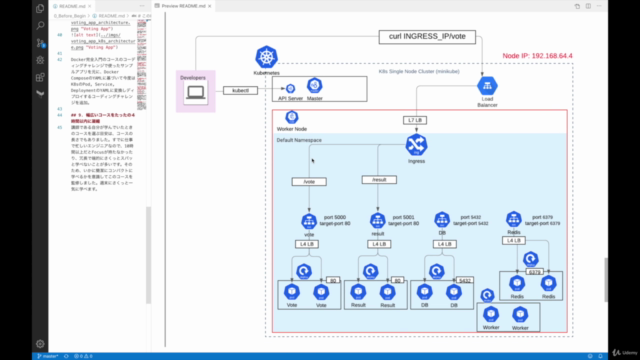Click the 'L4 LB' box below DB service
640x360 pixels.
click(444, 244)
